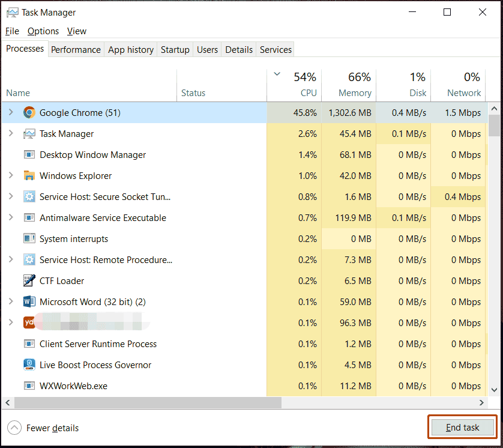
Task: Click the End task button
Action: (x=462, y=427)
